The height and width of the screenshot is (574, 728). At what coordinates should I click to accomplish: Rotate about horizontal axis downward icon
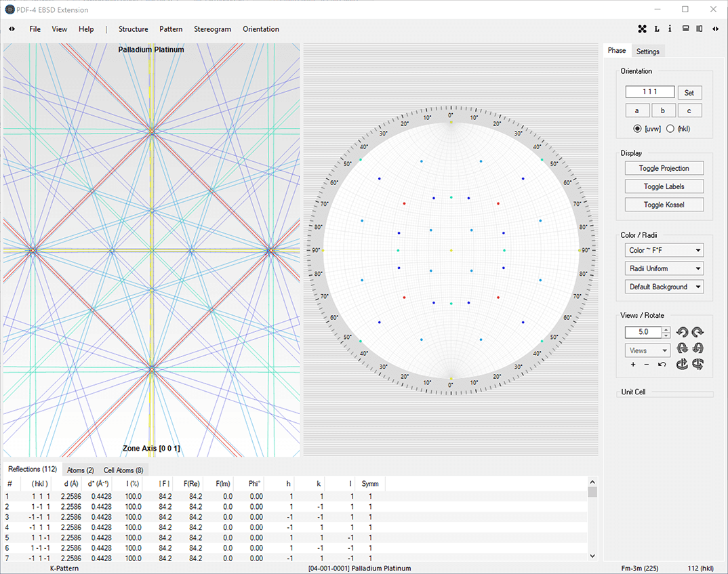pyautogui.click(x=697, y=348)
